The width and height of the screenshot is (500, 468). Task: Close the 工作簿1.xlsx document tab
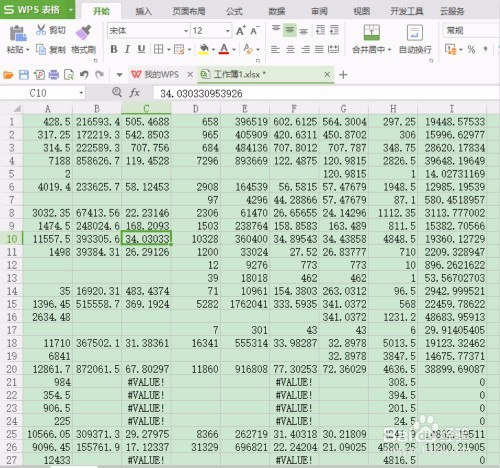(x=327, y=74)
